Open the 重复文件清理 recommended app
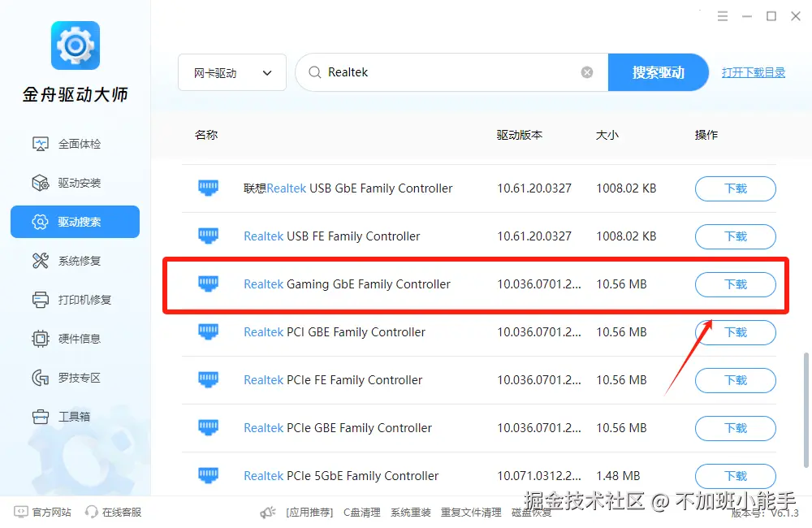 (471, 513)
